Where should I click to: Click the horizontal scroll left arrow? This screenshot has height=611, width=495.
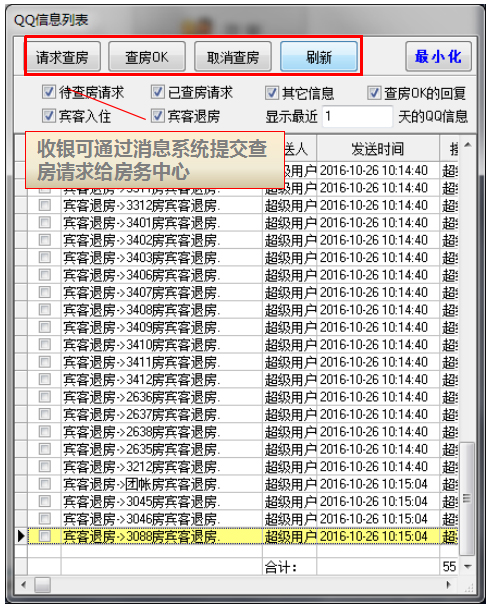23,585
